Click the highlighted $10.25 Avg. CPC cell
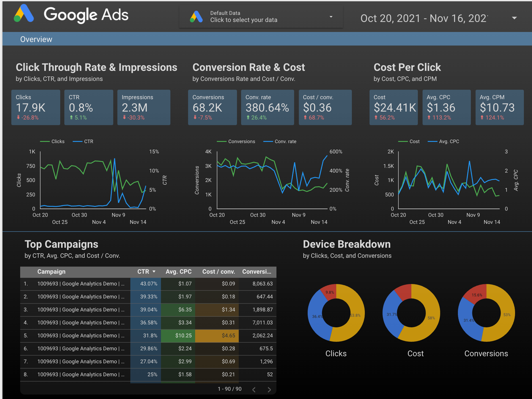532x399 pixels. tap(178, 335)
